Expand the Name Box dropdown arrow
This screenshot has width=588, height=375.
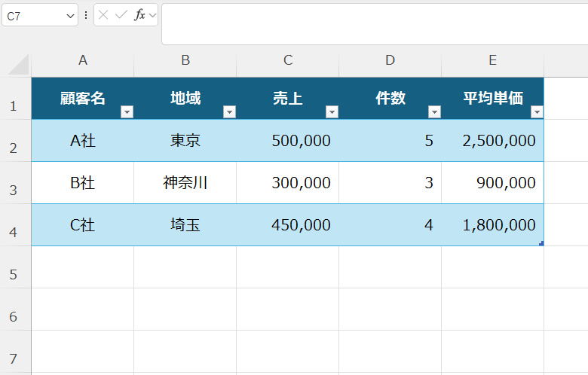click(x=71, y=15)
